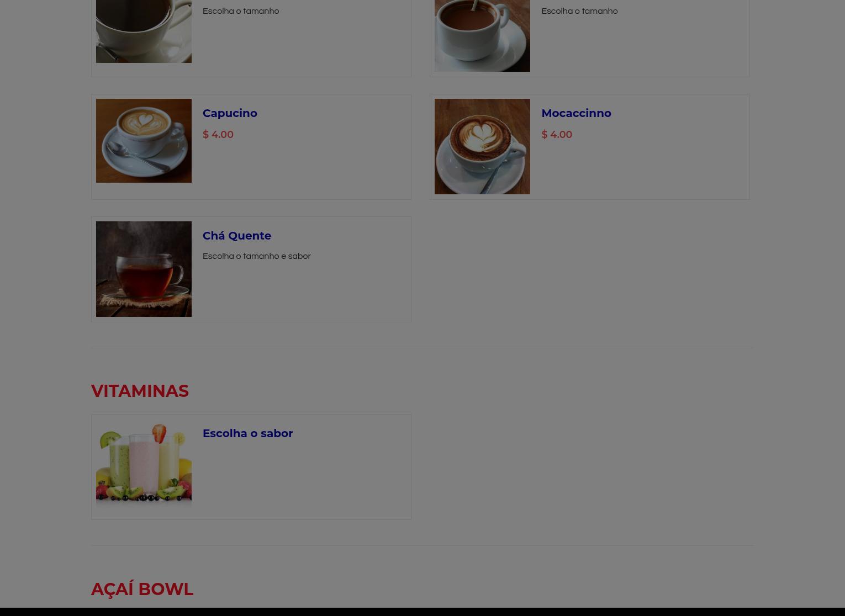Image resolution: width=845 pixels, height=616 pixels.
Task: Open the Mocaccinno item title
Action: coord(576,113)
